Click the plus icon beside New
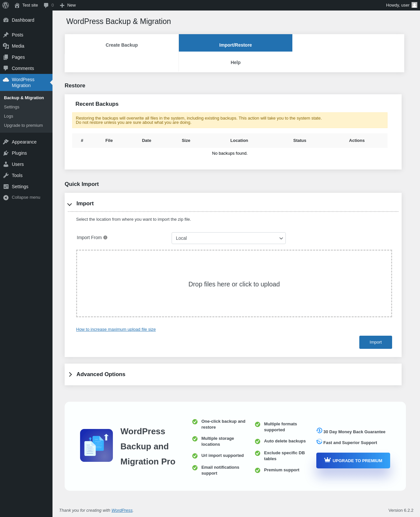420x517 pixels. pyautogui.click(x=62, y=5)
